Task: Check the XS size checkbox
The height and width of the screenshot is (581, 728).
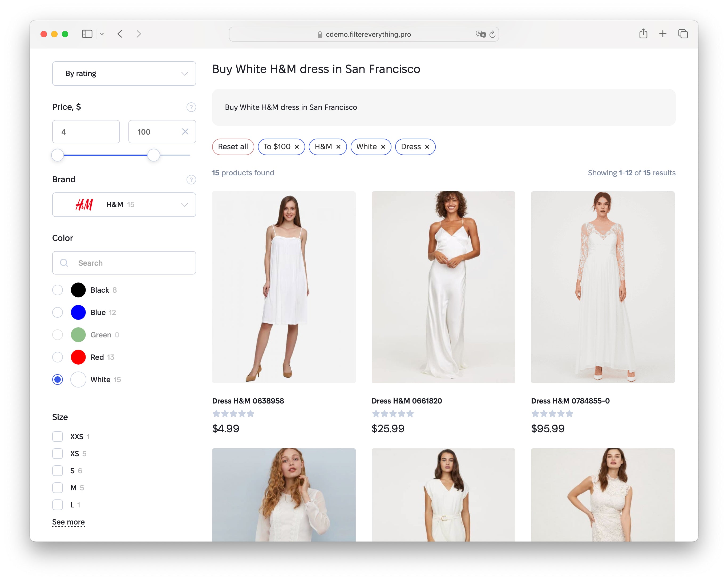Action: (57, 454)
